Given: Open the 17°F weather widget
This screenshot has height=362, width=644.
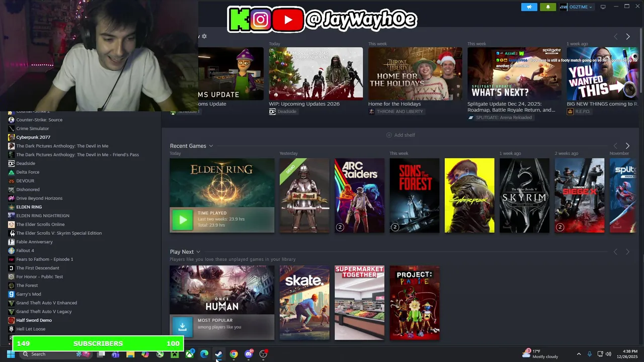Looking at the screenshot, I should pos(540,354).
